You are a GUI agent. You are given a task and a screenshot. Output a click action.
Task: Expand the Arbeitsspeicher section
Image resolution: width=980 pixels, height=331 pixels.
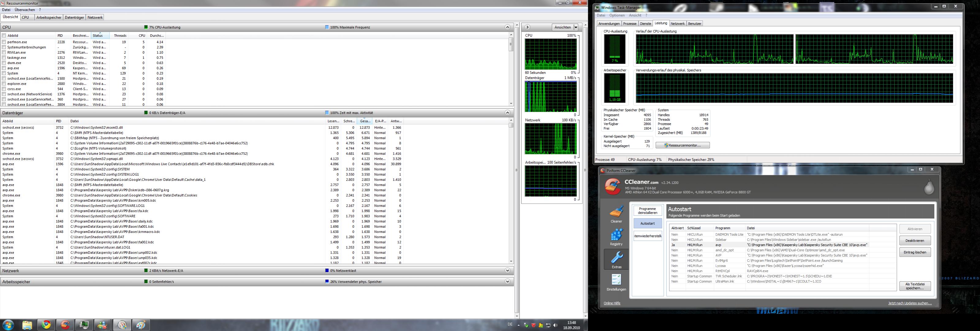tap(507, 282)
